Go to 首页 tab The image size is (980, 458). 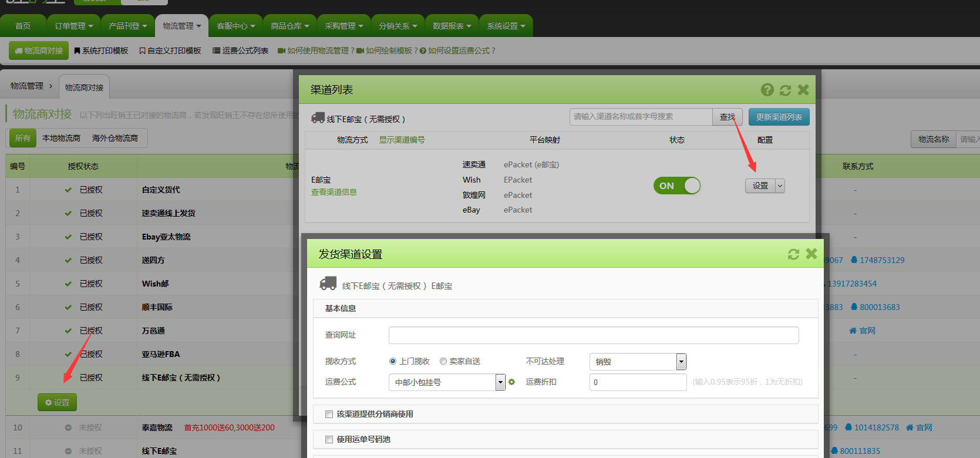tap(23, 26)
